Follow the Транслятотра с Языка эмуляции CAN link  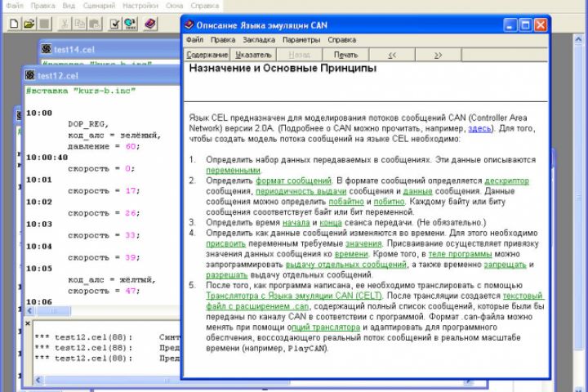(x=294, y=296)
